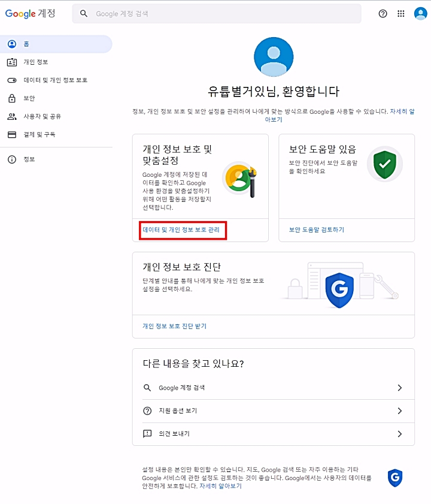Open the help question mark icon
This screenshot has width=431, height=504.
coord(383,14)
